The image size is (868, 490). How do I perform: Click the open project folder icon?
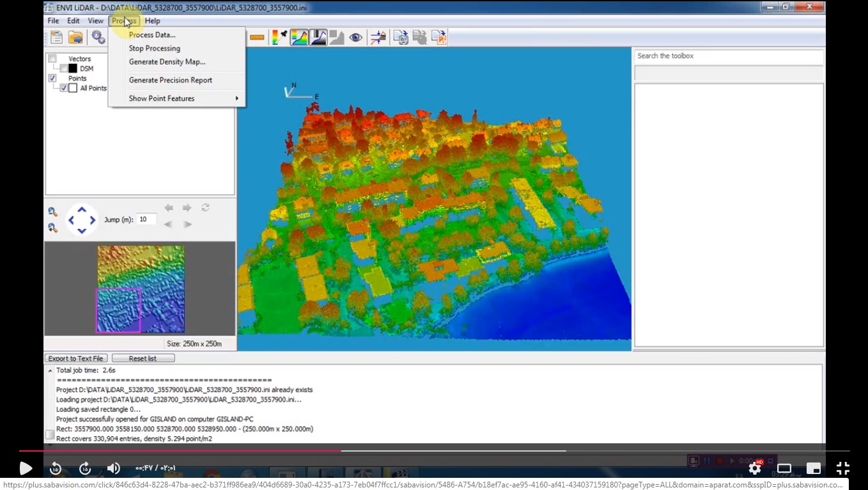[x=75, y=37]
